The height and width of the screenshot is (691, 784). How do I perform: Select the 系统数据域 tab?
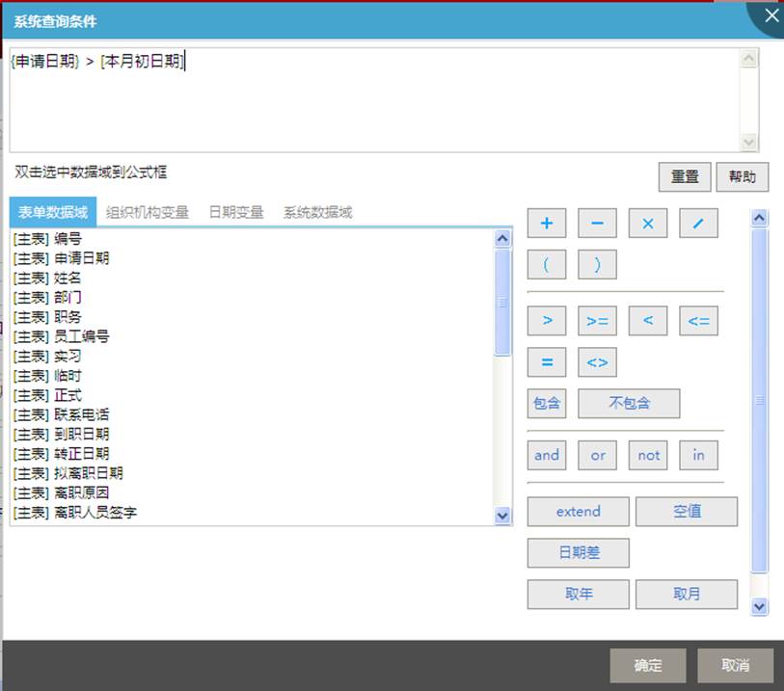(317, 213)
